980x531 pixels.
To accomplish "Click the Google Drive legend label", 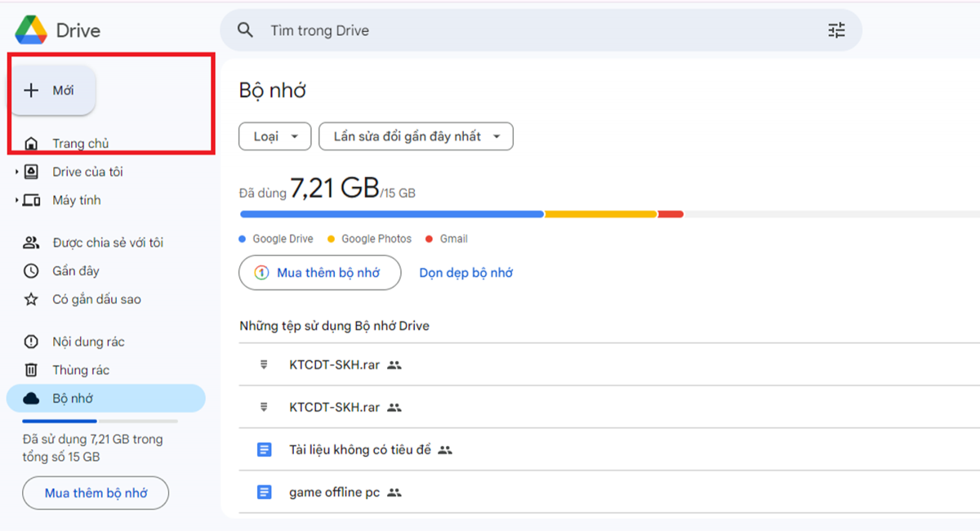I will coord(283,239).
